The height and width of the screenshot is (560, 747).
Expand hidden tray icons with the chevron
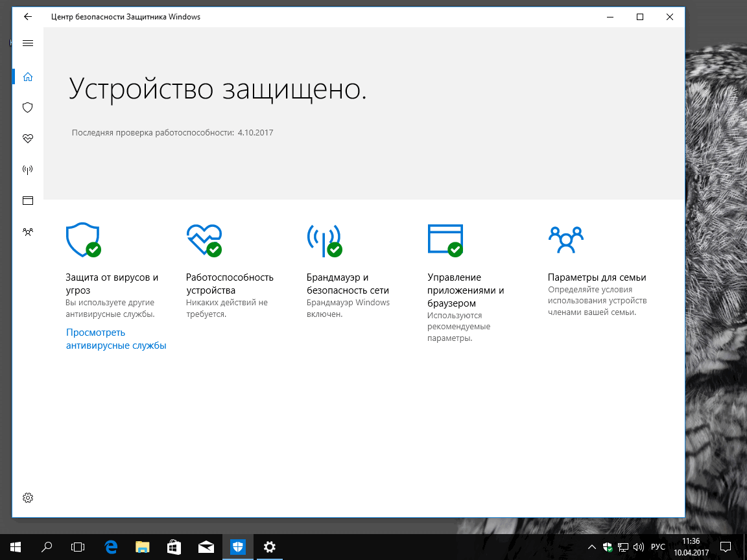click(591, 546)
